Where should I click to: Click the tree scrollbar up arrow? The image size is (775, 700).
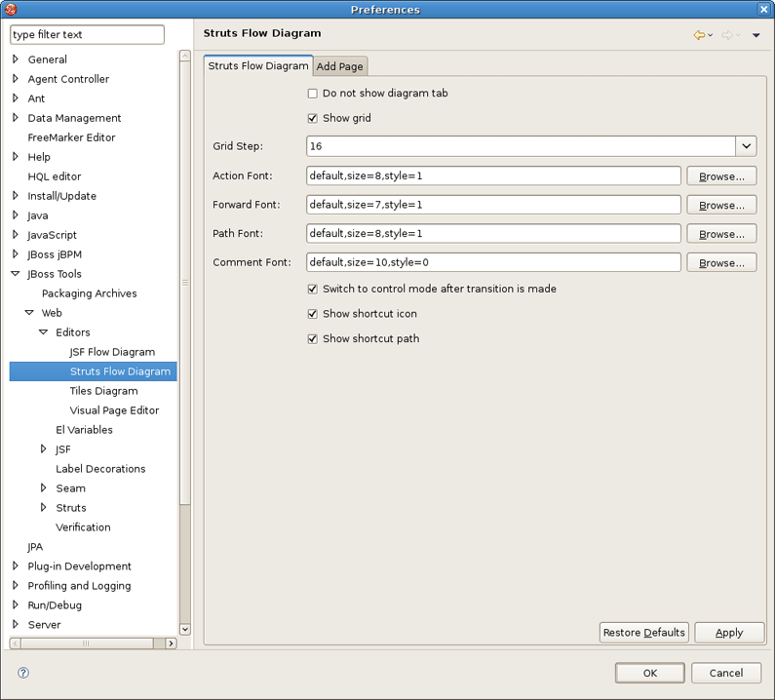pyautogui.click(x=185, y=56)
